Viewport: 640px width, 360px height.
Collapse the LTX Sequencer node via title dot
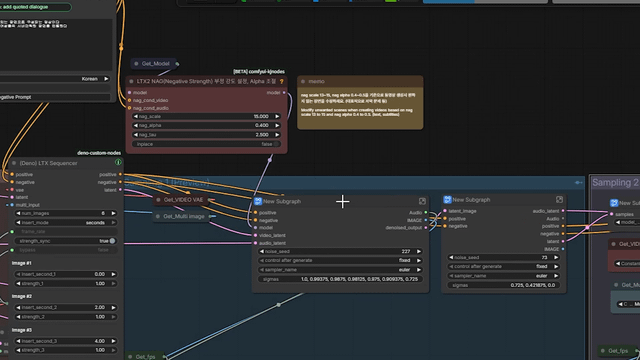(14, 163)
